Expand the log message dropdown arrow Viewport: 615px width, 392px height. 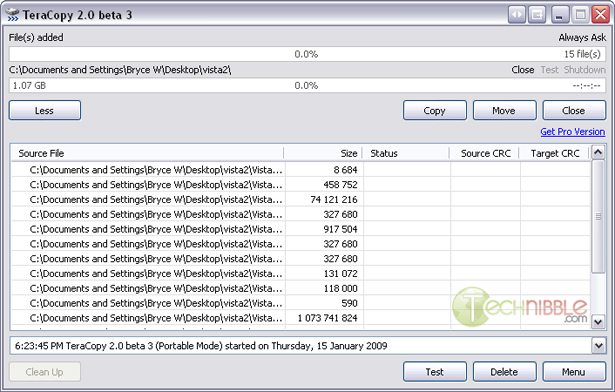point(599,346)
